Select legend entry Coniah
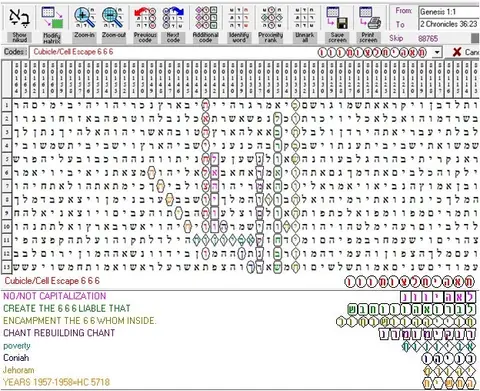480x391 pixels. pyautogui.click(x=16, y=358)
